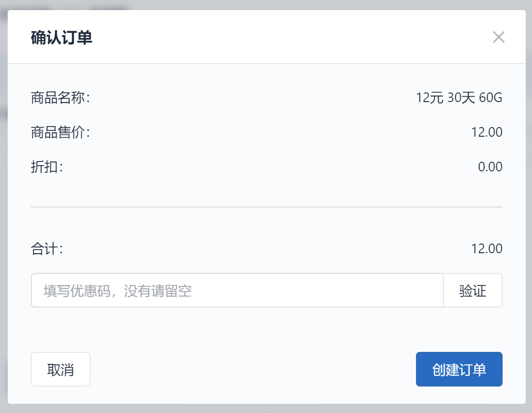The image size is (532, 413).
Task: Click the empty white header bar area
Action: tap(292, 37)
